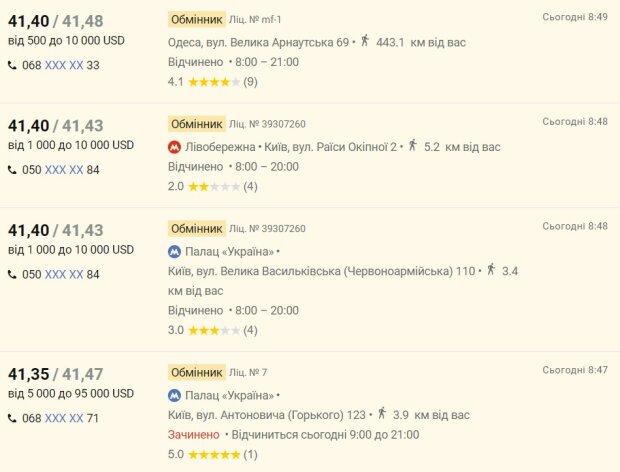Click the Обмінник badge of license № 7
This screenshot has width=620, height=472.
(x=197, y=372)
